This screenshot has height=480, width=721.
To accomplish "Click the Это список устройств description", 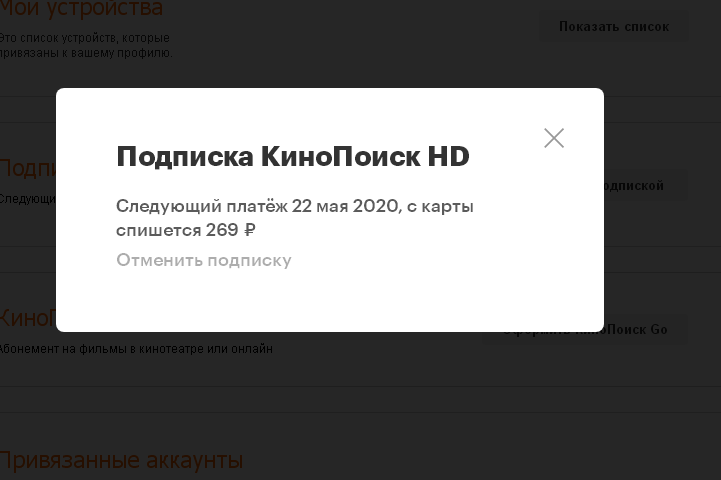I will 85,38.
